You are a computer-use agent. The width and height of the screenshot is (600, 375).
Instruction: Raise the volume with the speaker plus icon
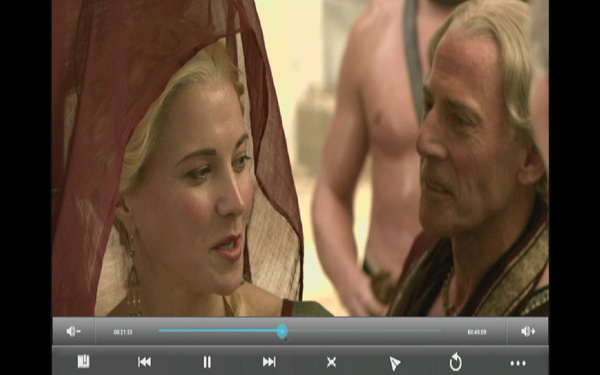click(528, 331)
